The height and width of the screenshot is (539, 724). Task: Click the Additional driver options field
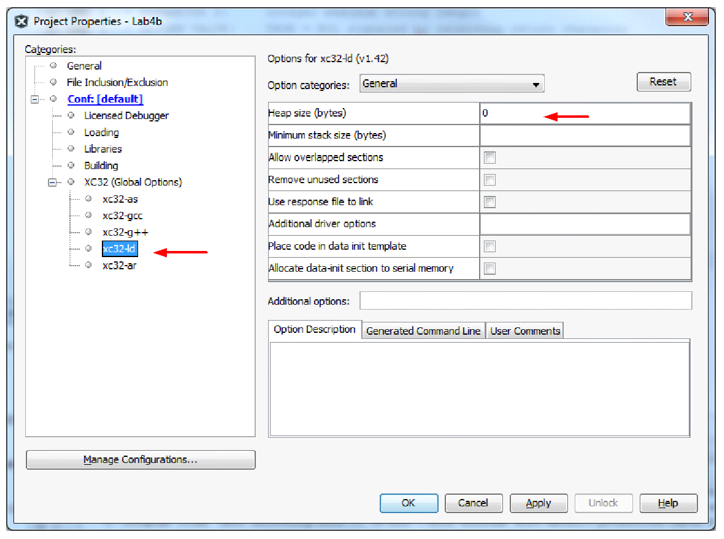click(585, 224)
